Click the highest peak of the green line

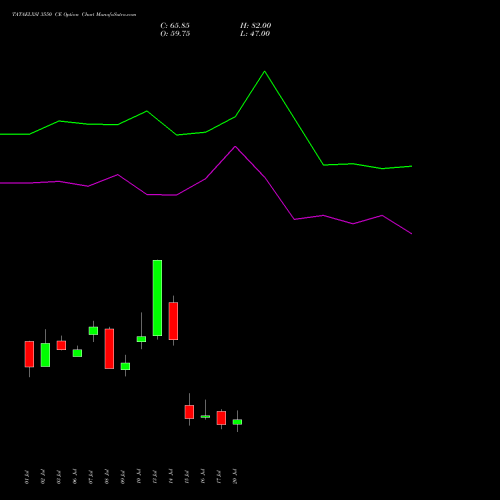(x=265, y=71)
